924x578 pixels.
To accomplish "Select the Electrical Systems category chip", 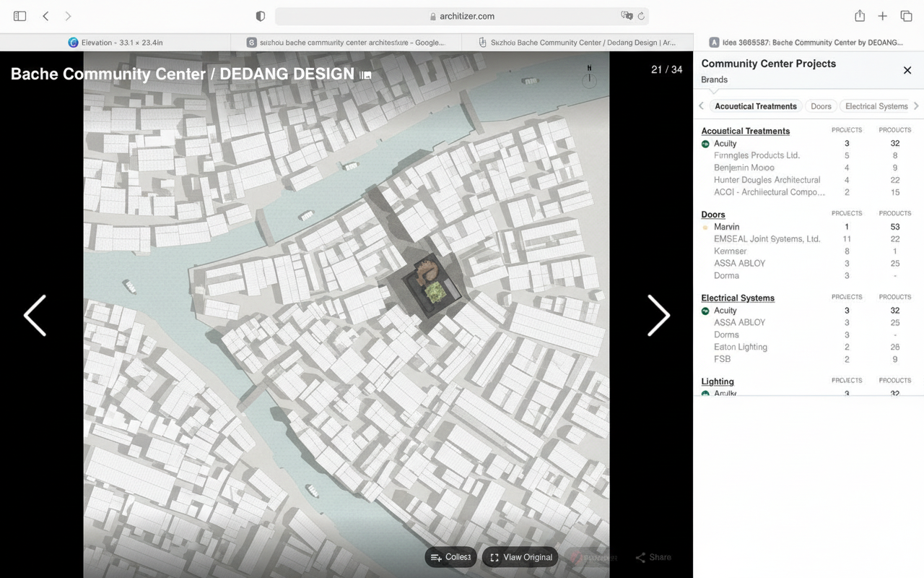I will click(x=876, y=106).
